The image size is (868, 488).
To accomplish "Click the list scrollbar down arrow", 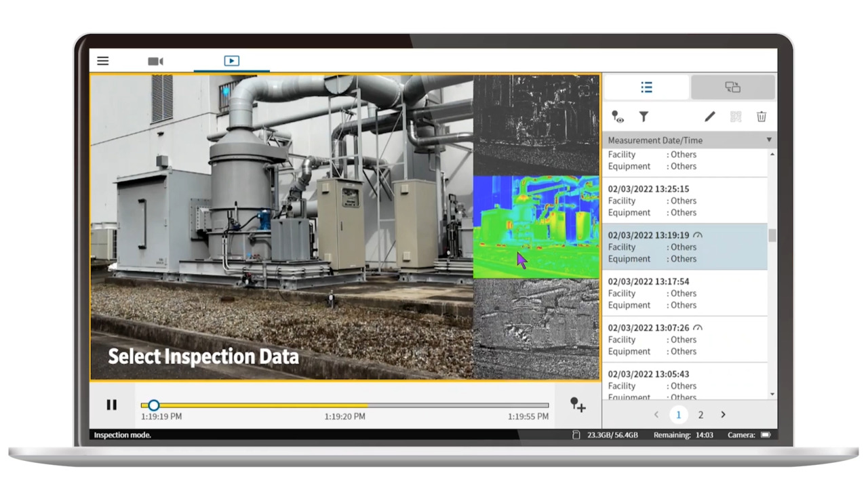I will point(772,394).
